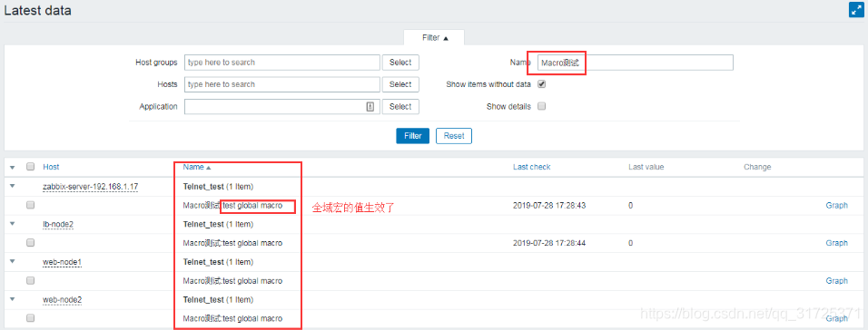Check zabbix-server item row checkbox
Screen dimensions: 868x330
click(x=31, y=205)
